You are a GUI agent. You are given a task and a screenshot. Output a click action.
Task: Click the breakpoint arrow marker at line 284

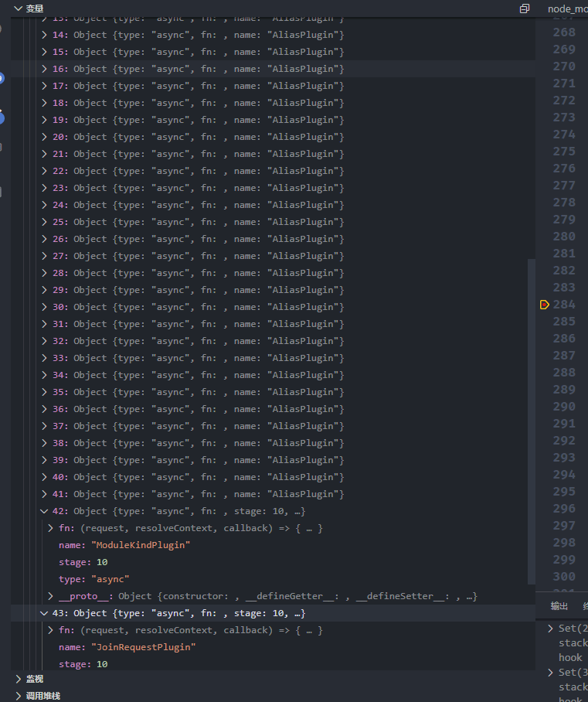coord(545,305)
